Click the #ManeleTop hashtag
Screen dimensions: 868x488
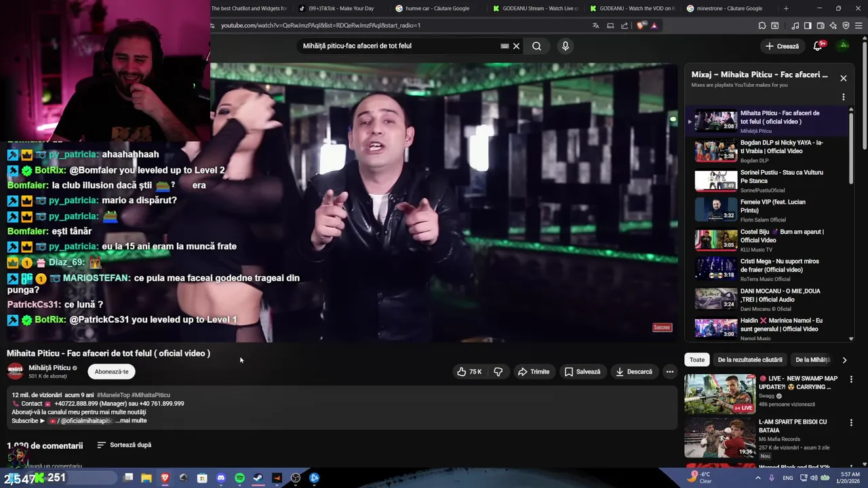113,395
